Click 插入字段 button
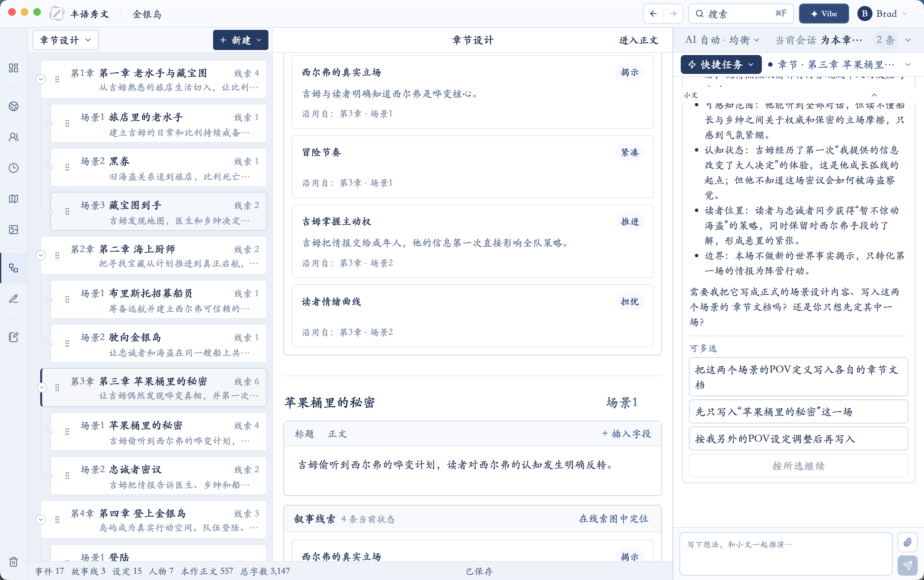Viewport: 924px width, 580px height. point(626,433)
